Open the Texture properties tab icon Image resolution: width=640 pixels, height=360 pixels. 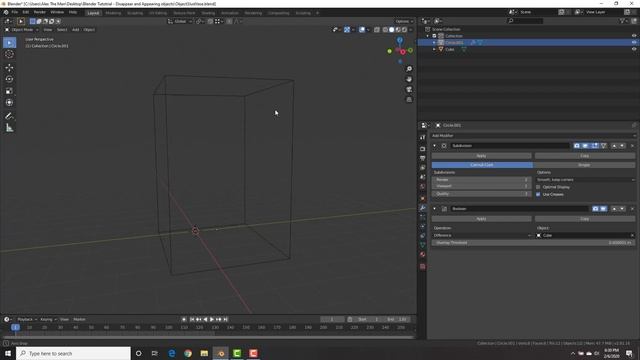pos(422,267)
